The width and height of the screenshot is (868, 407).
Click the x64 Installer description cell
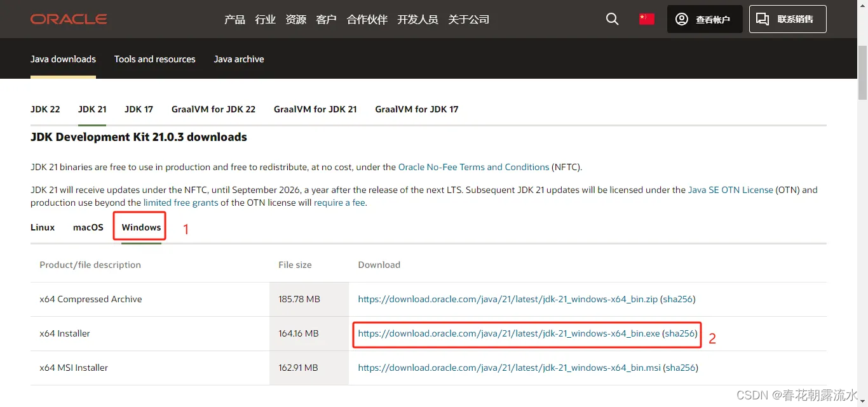tap(65, 333)
